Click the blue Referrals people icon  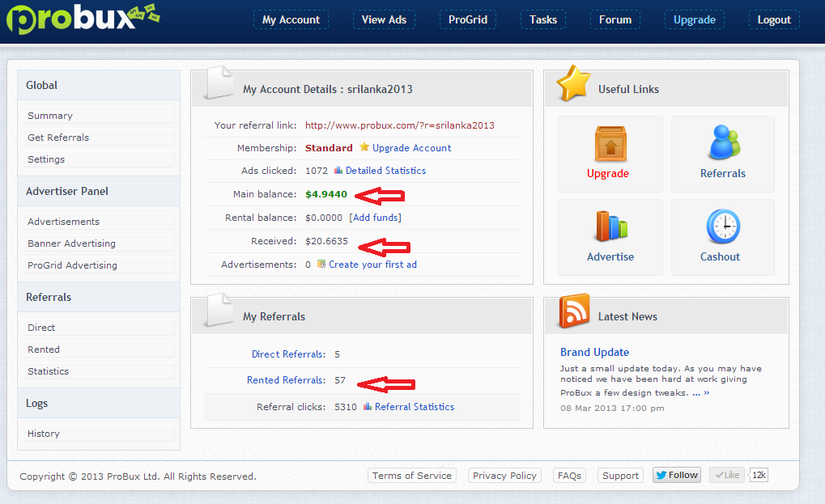coord(724,142)
